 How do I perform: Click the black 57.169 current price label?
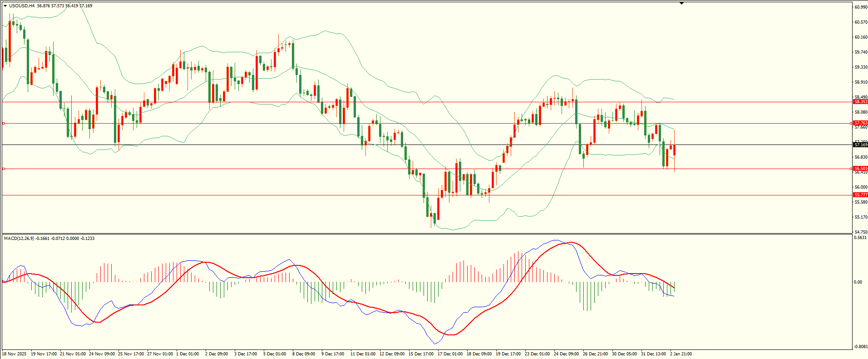860,145
